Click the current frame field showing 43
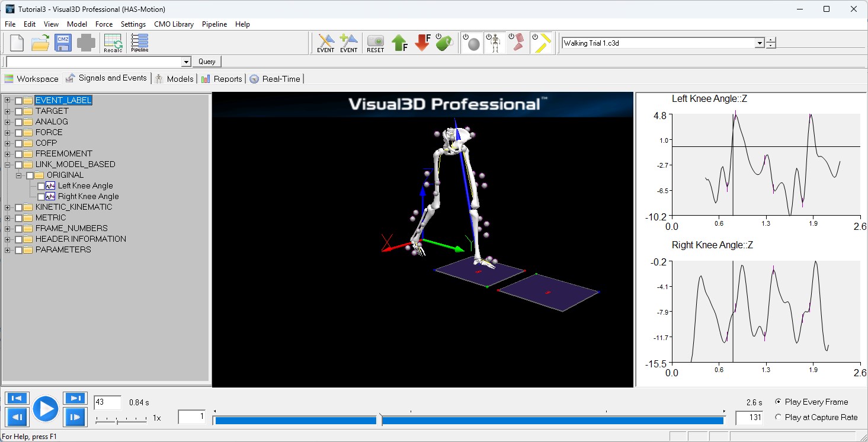Image resolution: width=868 pixels, height=442 pixels. [x=107, y=402]
